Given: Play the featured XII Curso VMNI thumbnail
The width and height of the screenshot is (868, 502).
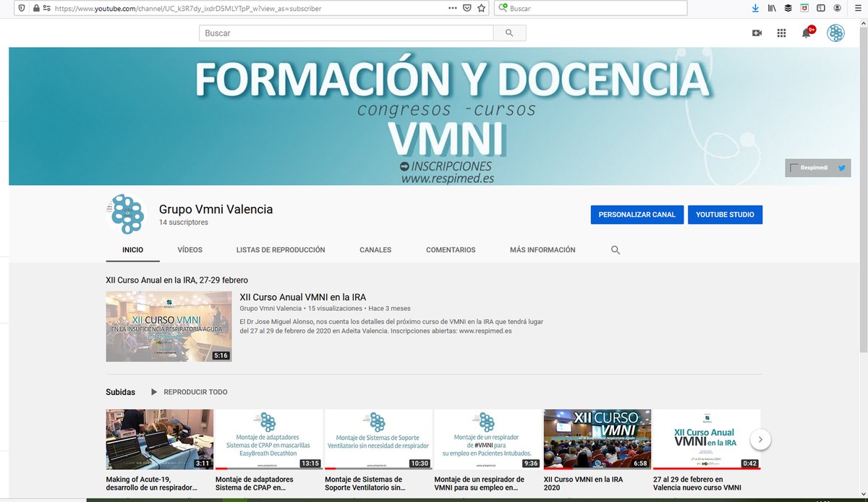Looking at the screenshot, I should (x=169, y=326).
